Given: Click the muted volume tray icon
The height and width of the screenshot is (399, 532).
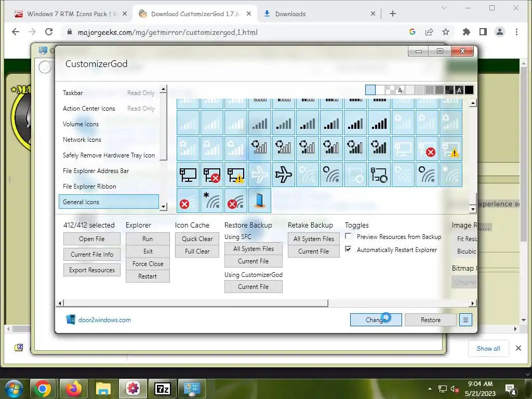Looking at the screenshot, I should (455, 389).
